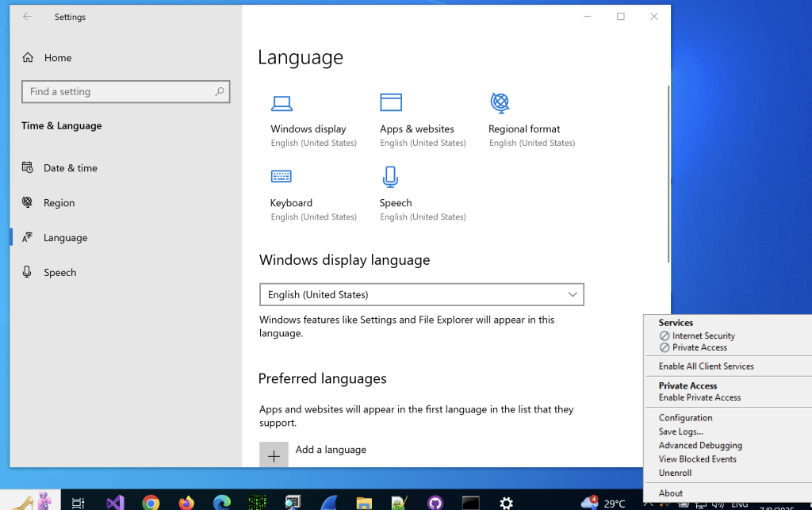
Task: Select Enable All Client Services
Action: [706, 366]
